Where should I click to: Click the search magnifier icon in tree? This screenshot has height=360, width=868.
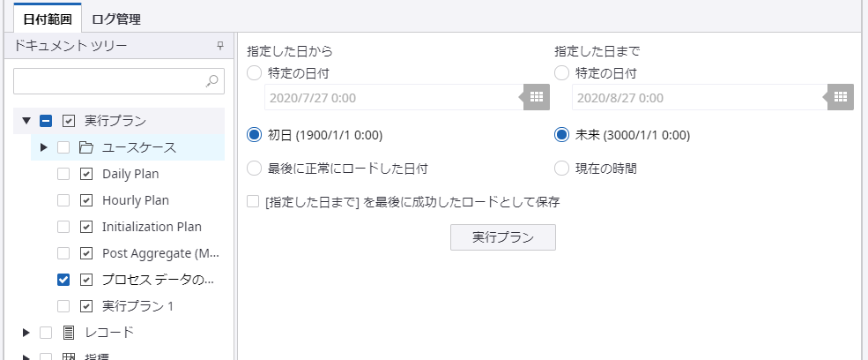click(212, 81)
